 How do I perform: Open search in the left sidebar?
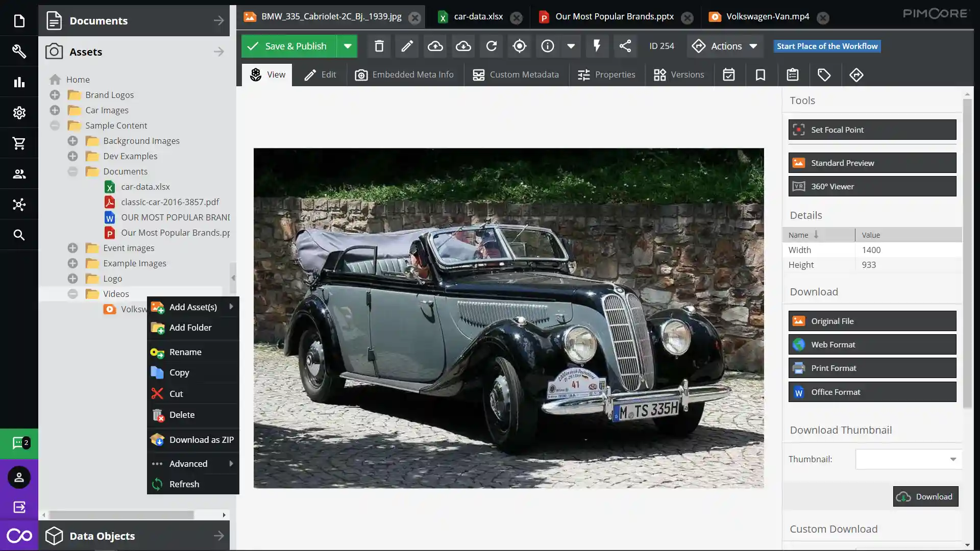tap(19, 235)
